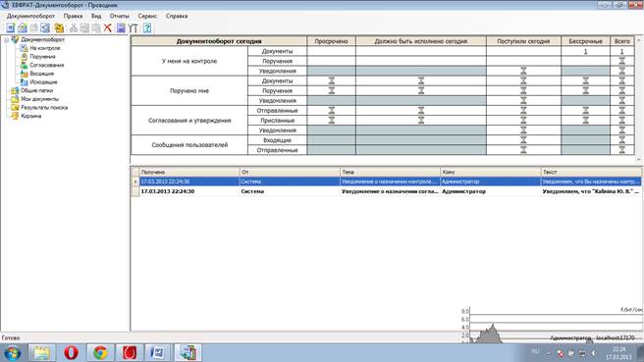Image resolution: width=644 pixels, height=362 pixels.
Task: Click the greyed-out clipboard toolbar icon
Action: pyautogui.click(x=33, y=27)
